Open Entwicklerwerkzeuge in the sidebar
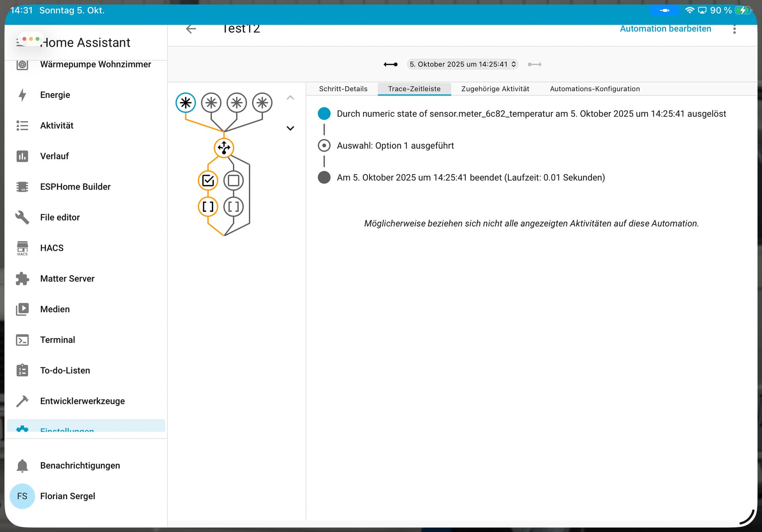The image size is (762, 532). (82, 401)
